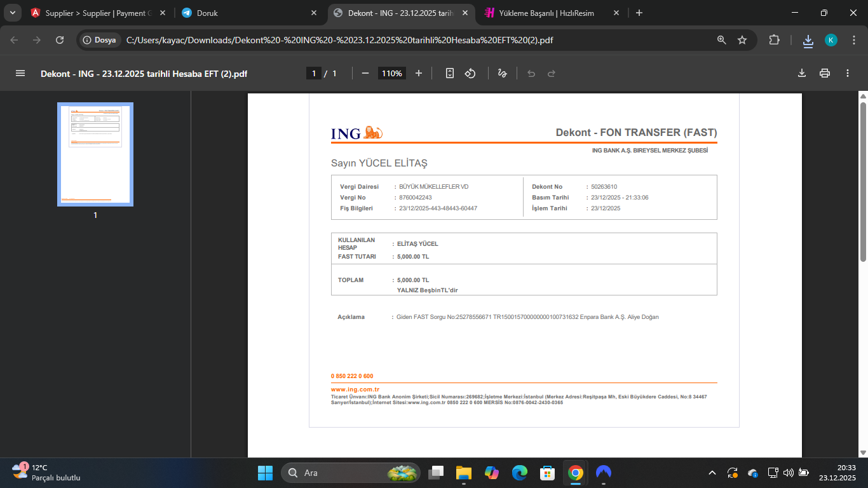Image resolution: width=868 pixels, height=488 pixels.
Task: Open the tab search dropdown arrow
Action: tap(12, 13)
